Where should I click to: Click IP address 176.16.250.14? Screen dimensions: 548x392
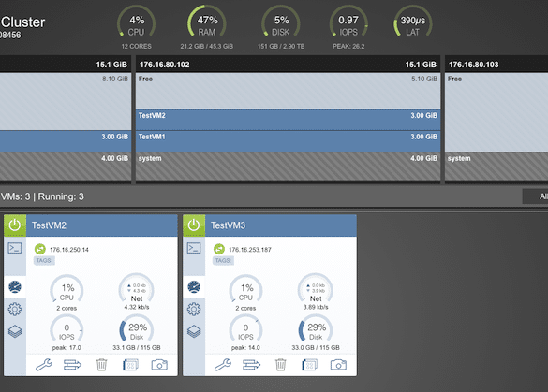68,250
